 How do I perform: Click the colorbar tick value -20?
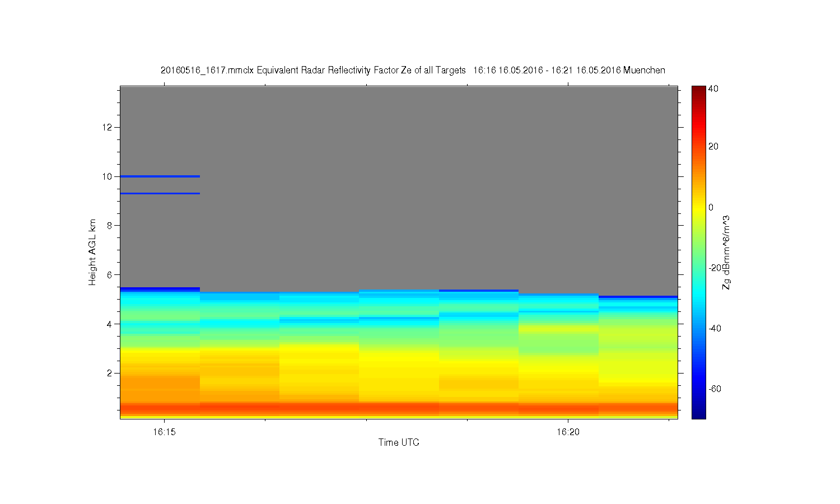(715, 268)
